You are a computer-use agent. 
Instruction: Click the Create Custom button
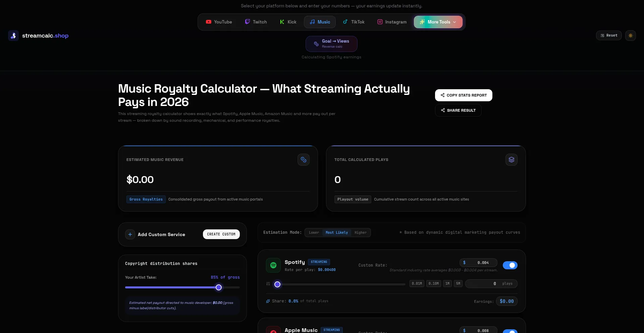(x=221, y=234)
